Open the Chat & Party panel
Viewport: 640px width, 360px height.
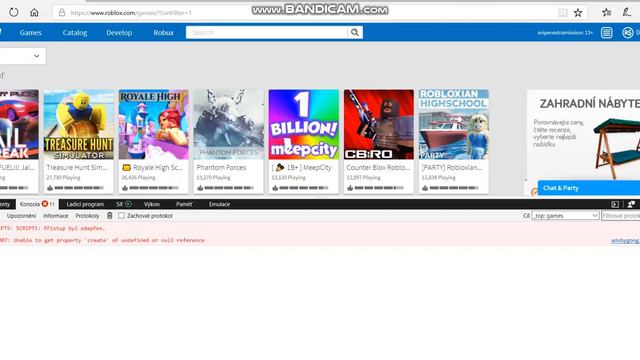click(x=589, y=188)
